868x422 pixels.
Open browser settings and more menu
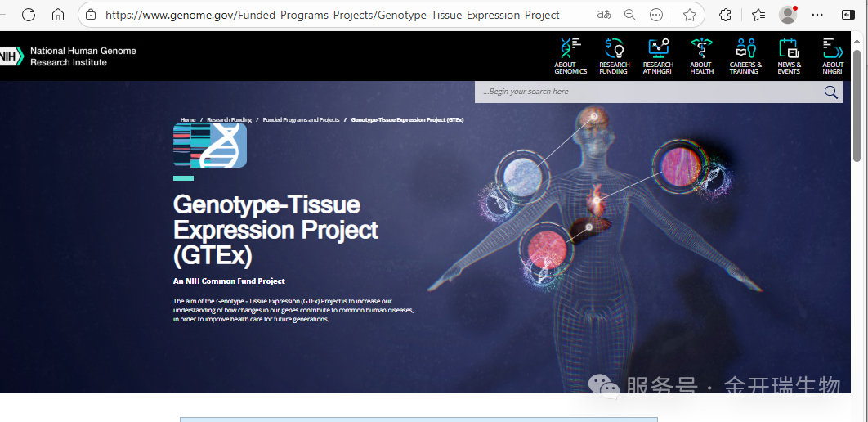[x=817, y=15]
